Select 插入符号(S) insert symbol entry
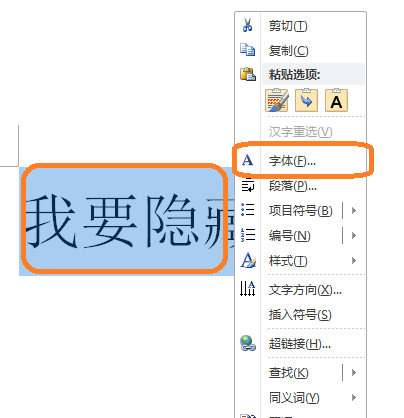Screen dimensions: 404x418 pyautogui.click(x=300, y=314)
